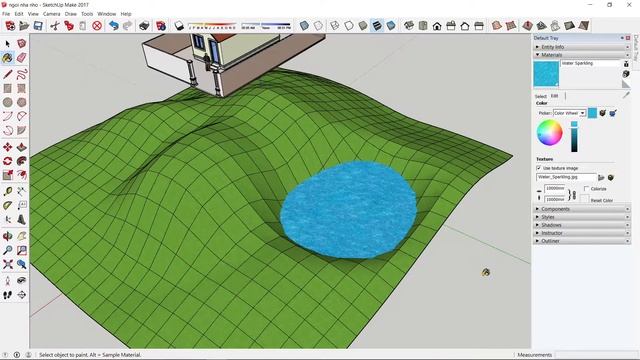Activate the Follow Me tool

click(22, 161)
